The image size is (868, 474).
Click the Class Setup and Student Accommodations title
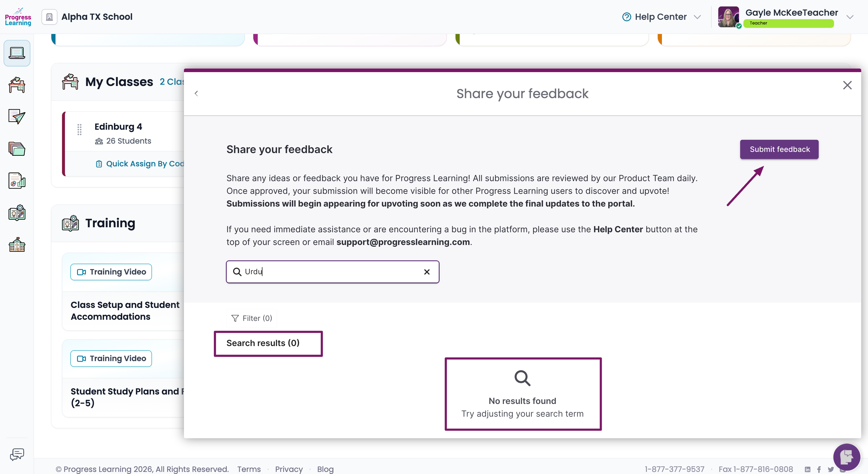pyautogui.click(x=125, y=311)
